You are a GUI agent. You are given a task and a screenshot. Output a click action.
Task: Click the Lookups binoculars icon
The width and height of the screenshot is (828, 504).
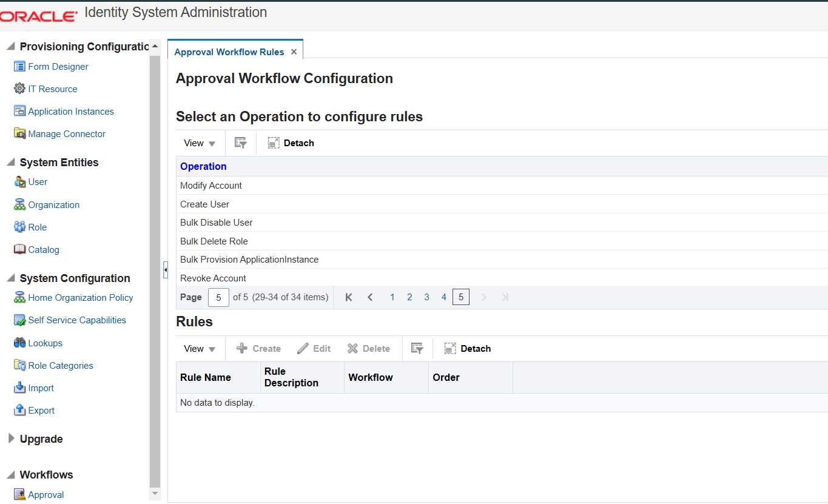pos(19,343)
